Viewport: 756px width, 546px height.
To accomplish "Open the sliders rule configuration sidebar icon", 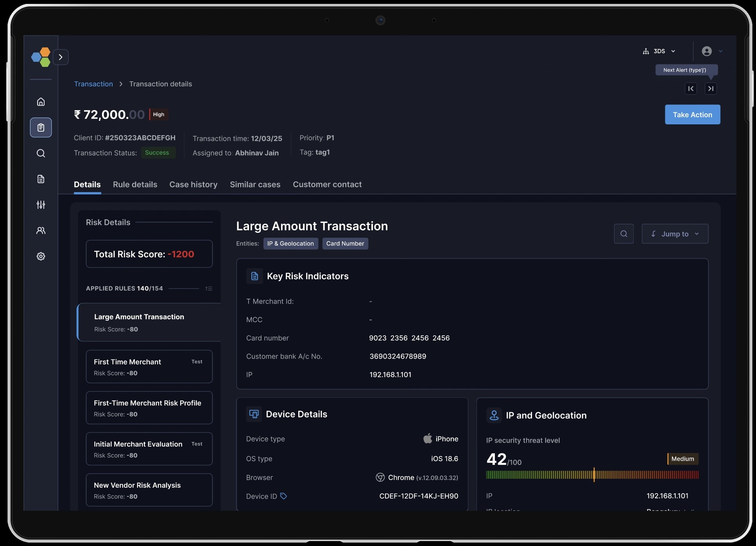I will (x=41, y=205).
